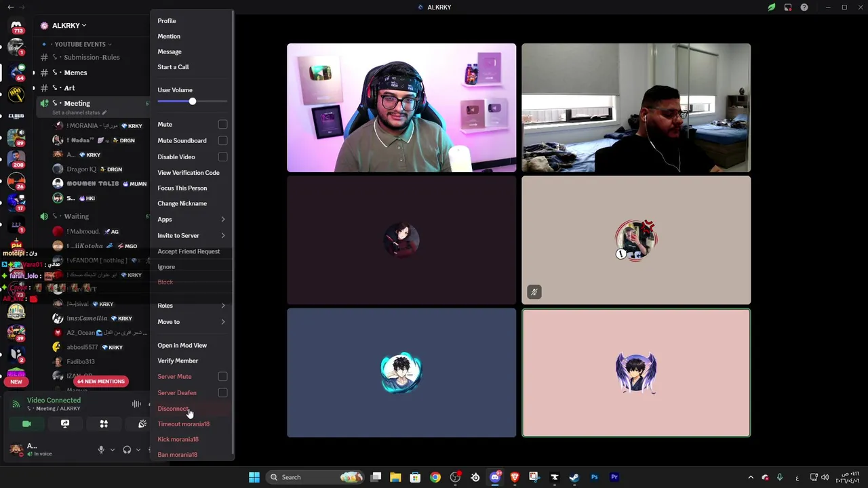
Task: Open the soundboard icon in the voice panel
Action: 142,424
